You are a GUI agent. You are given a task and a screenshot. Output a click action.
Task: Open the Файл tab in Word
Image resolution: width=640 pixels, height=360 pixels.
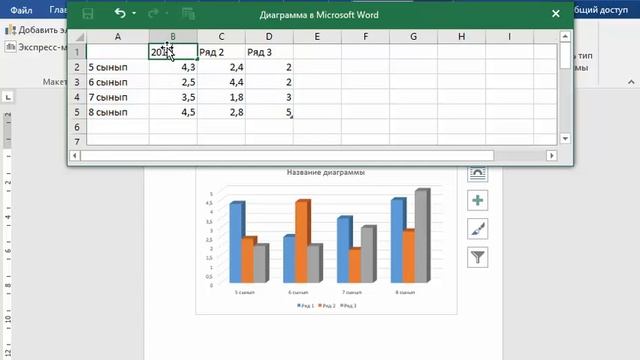[21, 10]
